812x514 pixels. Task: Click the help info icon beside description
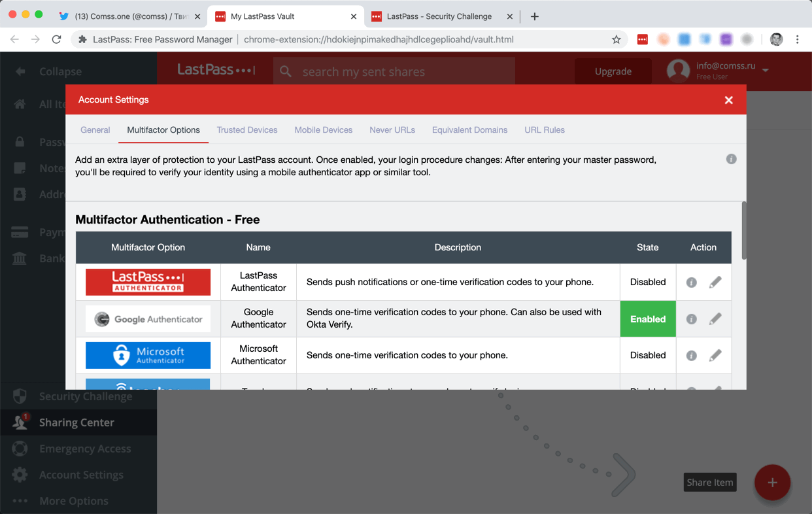(x=731, y=159)
